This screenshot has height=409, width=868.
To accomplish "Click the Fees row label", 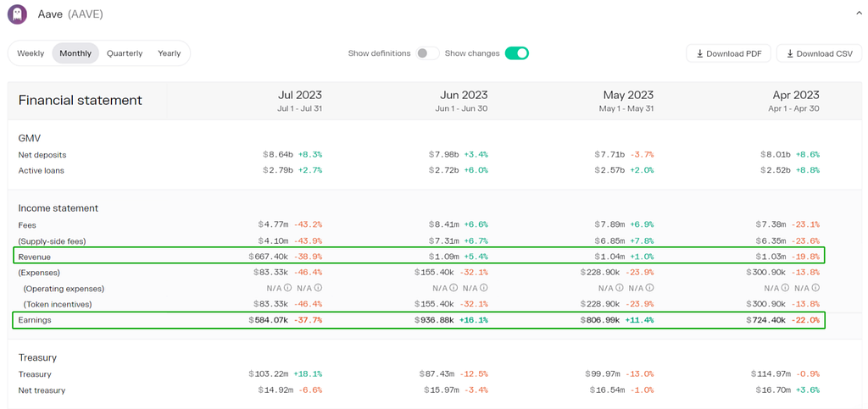I will tap(27, 225).
